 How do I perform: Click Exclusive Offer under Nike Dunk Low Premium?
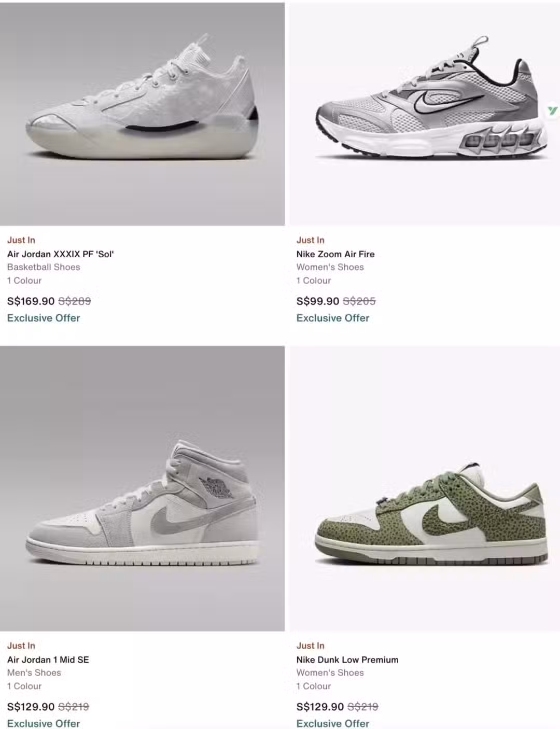point(333,723)
